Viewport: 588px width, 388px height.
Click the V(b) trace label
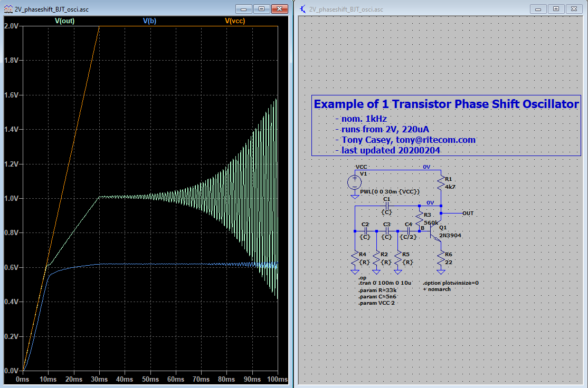coord(149,21)
